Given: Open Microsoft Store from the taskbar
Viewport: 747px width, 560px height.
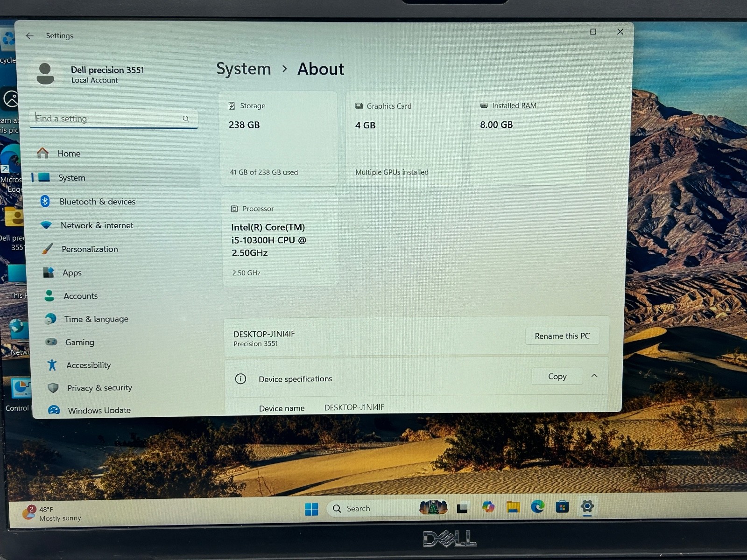Looking at the screenshot, I should click(x=562, y=506).
